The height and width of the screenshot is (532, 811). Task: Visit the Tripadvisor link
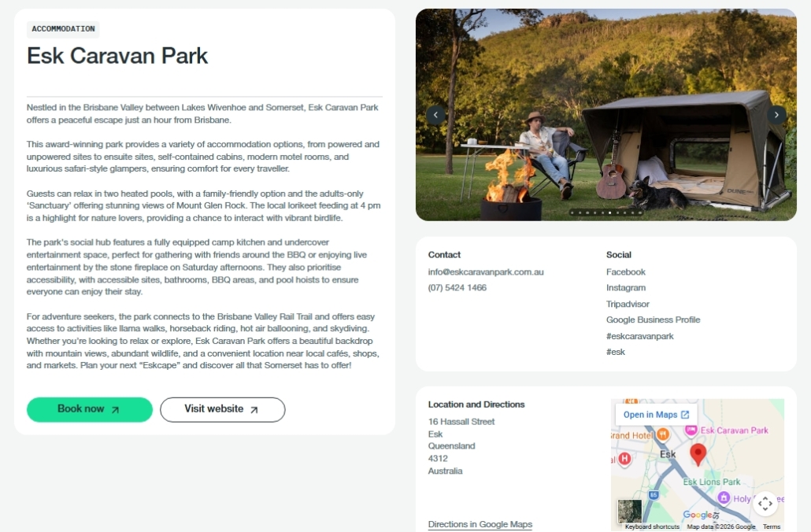(628, 304)
